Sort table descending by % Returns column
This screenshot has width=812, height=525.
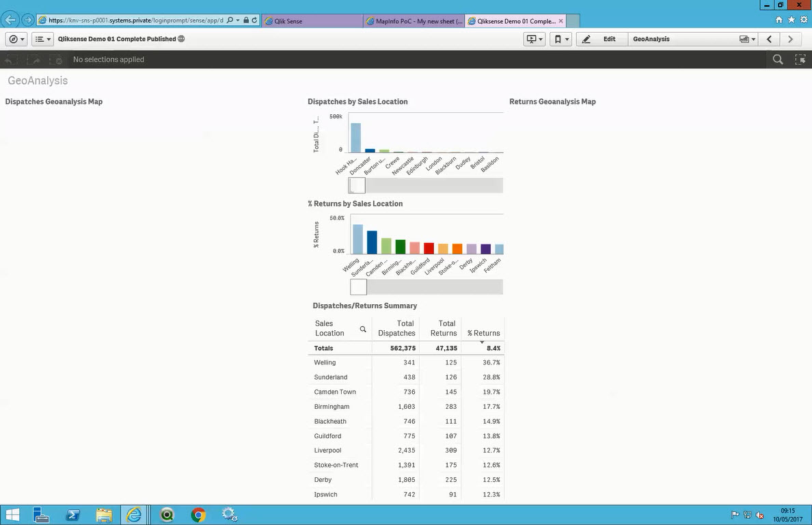[x=484, y=333]
